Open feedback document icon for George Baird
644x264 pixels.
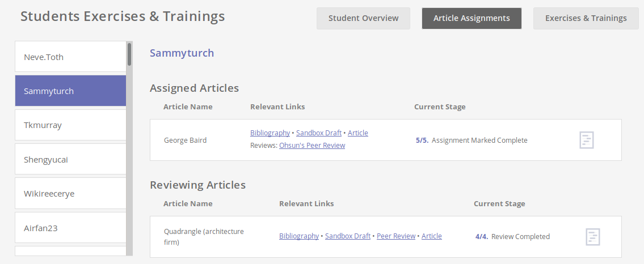coord(587,140)
